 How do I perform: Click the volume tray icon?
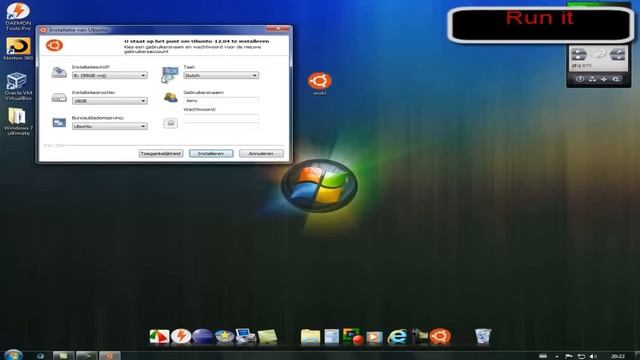pos(593,356)
